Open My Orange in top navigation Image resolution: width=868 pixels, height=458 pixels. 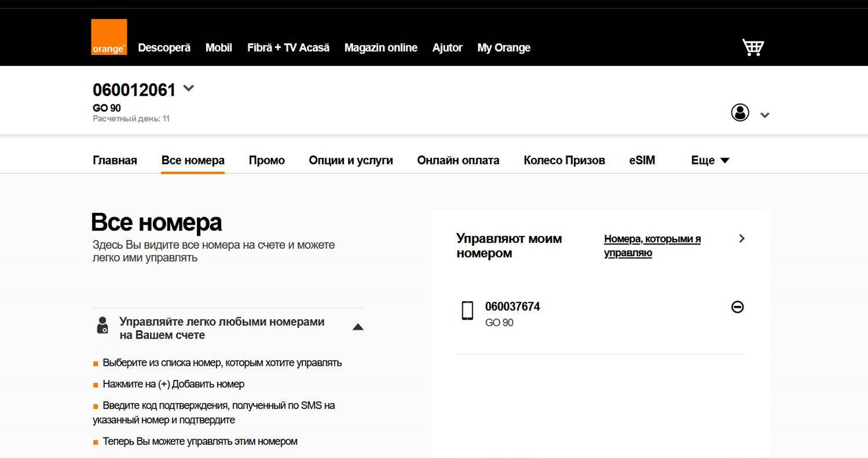(503, 48)
